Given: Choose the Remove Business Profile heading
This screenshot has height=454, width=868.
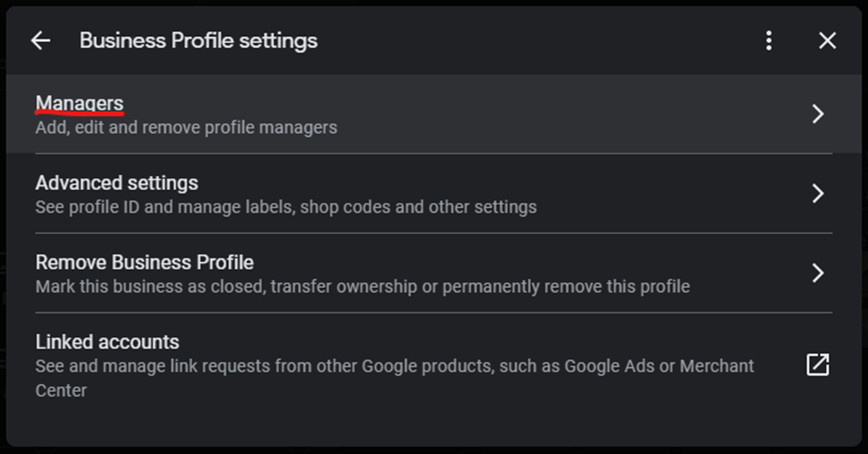Looking at the screenshot, I should coord(145,262).
